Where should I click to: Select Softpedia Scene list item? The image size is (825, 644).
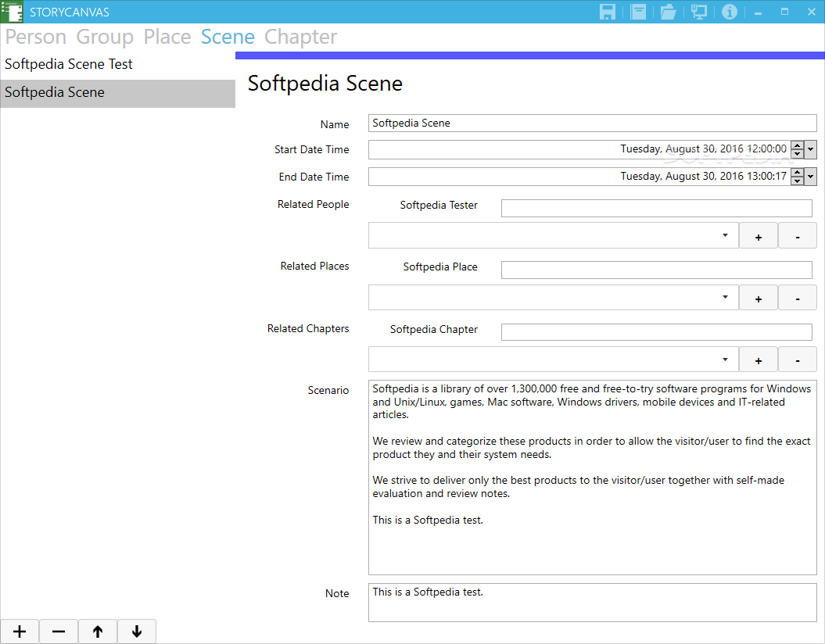point(118,93)
